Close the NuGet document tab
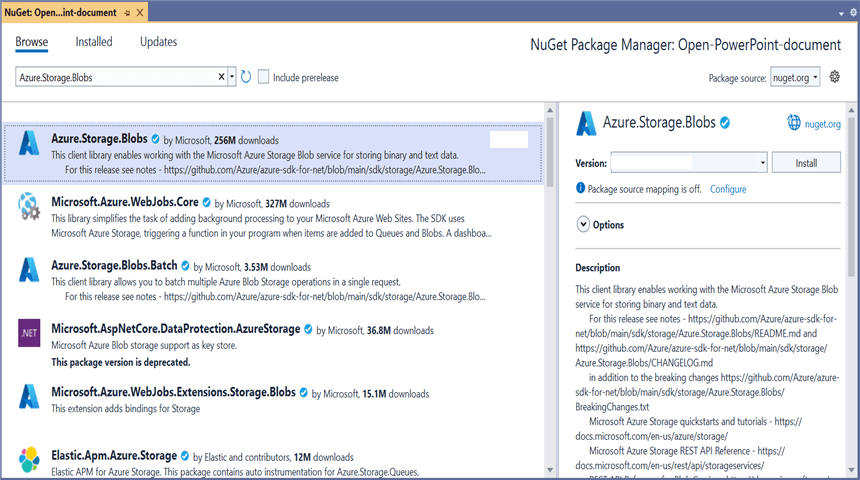 140,13
